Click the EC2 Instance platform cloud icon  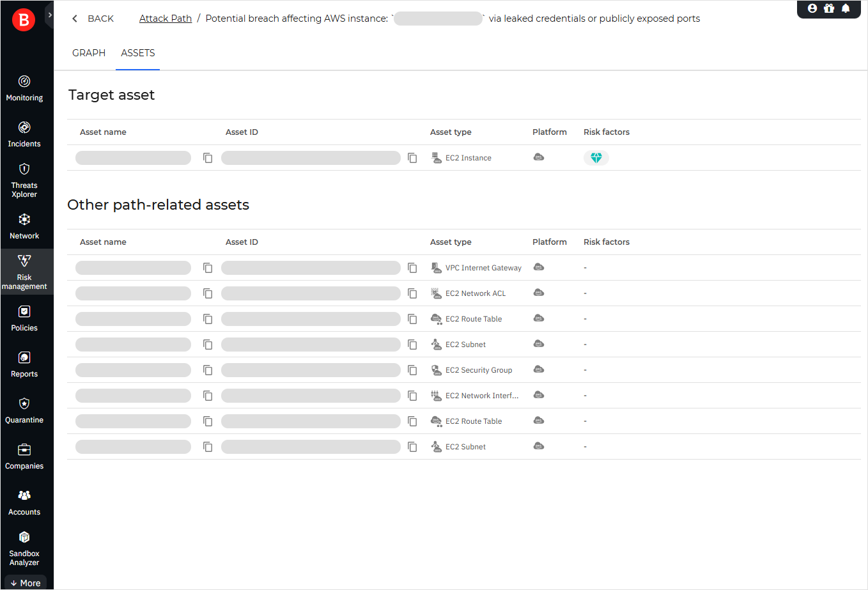tap(539, 157)
